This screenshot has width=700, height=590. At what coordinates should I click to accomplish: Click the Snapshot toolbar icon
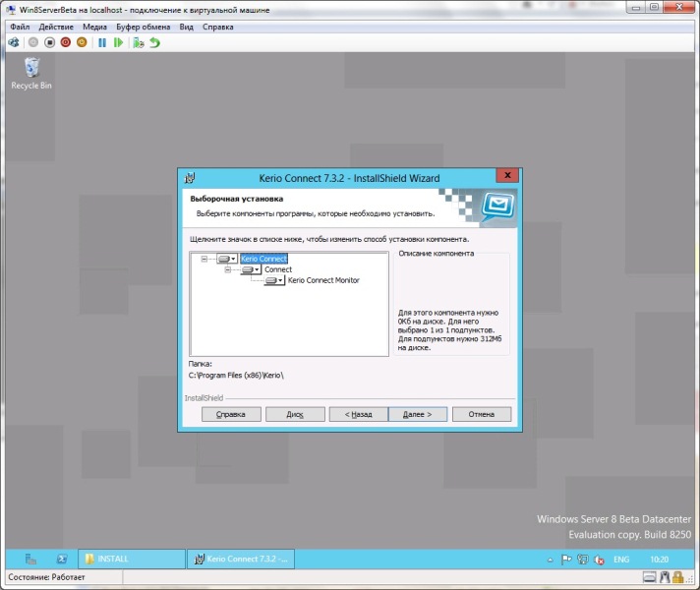tap(139, 42)
